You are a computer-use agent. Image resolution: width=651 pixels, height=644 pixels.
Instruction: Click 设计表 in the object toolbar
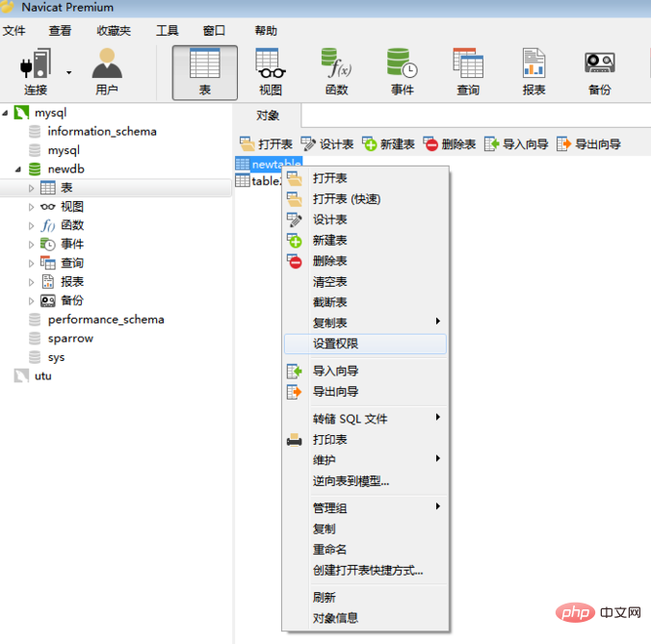point(327,144)
